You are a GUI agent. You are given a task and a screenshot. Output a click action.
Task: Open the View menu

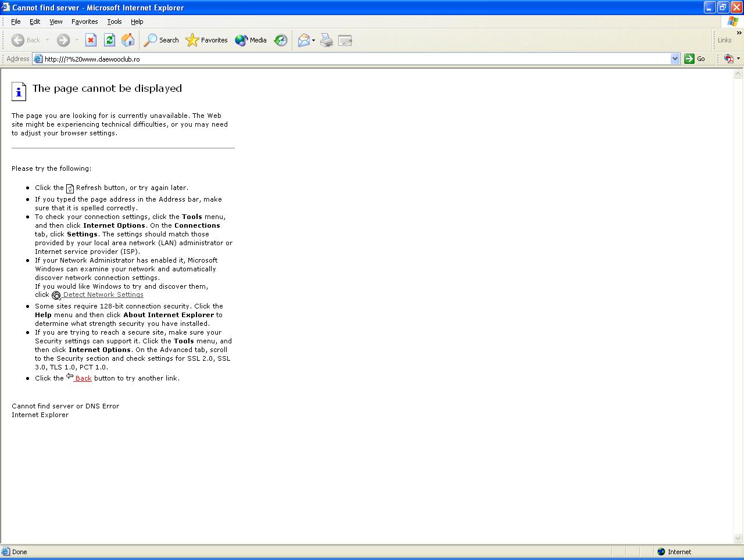[56, 21]
